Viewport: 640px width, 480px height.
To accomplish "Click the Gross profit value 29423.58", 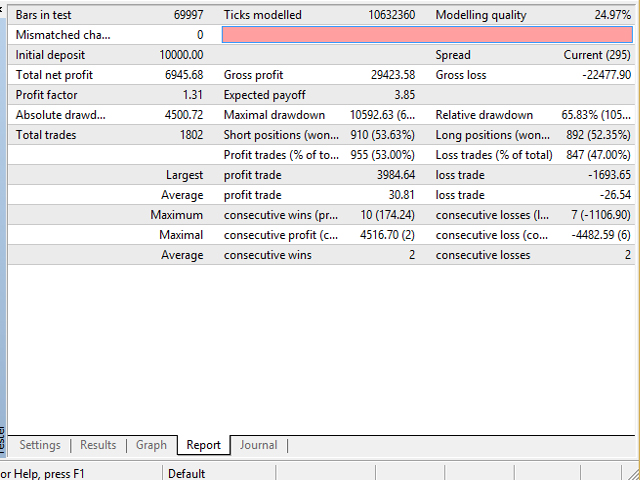I will click(x=388, y=75).
